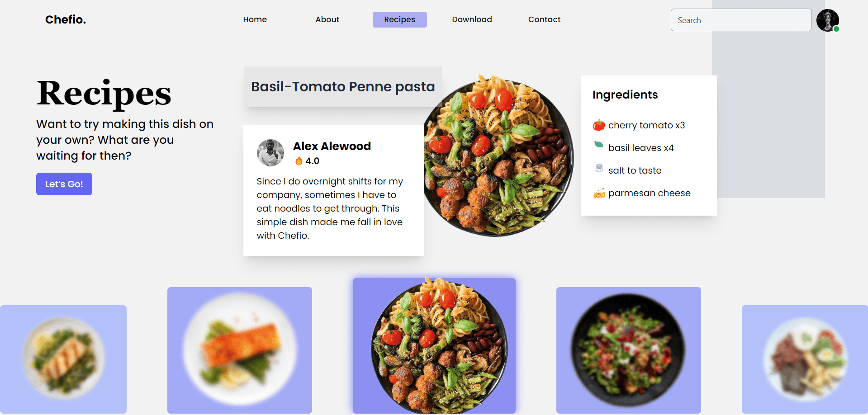Click the Chefio. logo

[x=66, y=19]
